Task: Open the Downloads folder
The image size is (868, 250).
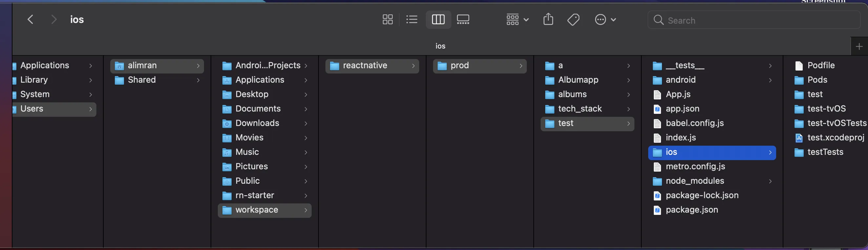Action: pyautogui.click(x=257, y=123)
